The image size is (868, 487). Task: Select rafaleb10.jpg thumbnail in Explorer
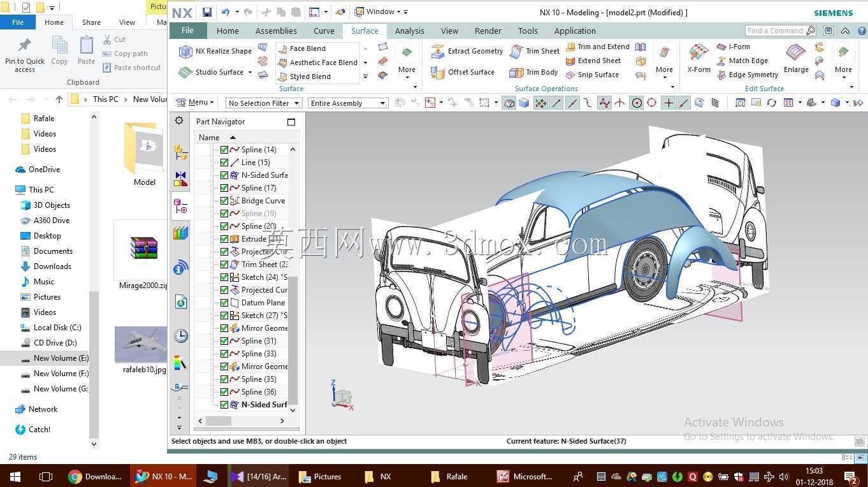point(141,344)
